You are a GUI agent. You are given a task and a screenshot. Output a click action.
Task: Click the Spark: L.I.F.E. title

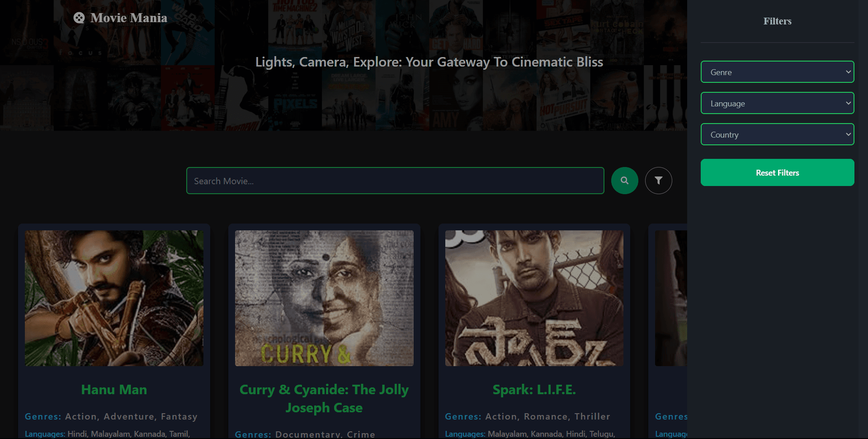pos(534,390)
